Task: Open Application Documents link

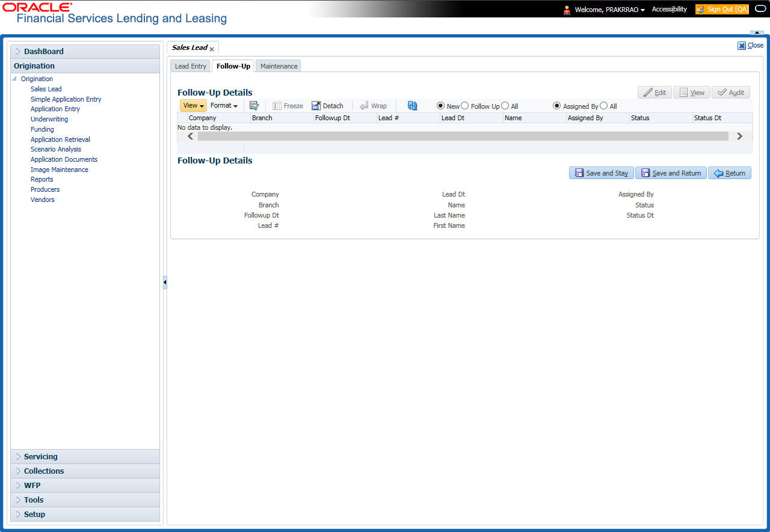Action: [x=64, y=159]
